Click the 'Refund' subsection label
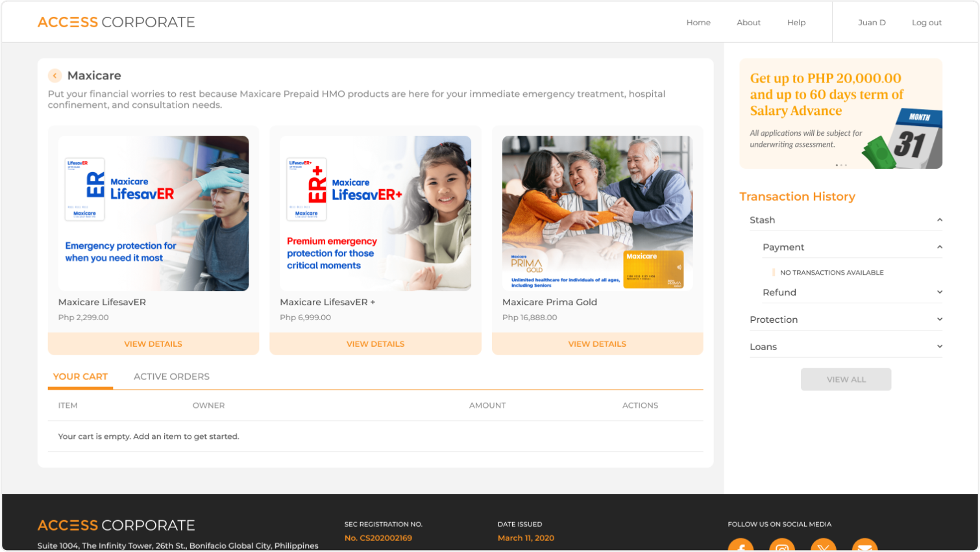The height and width of the screenshot is (552, 980). [x=779, y=292]
